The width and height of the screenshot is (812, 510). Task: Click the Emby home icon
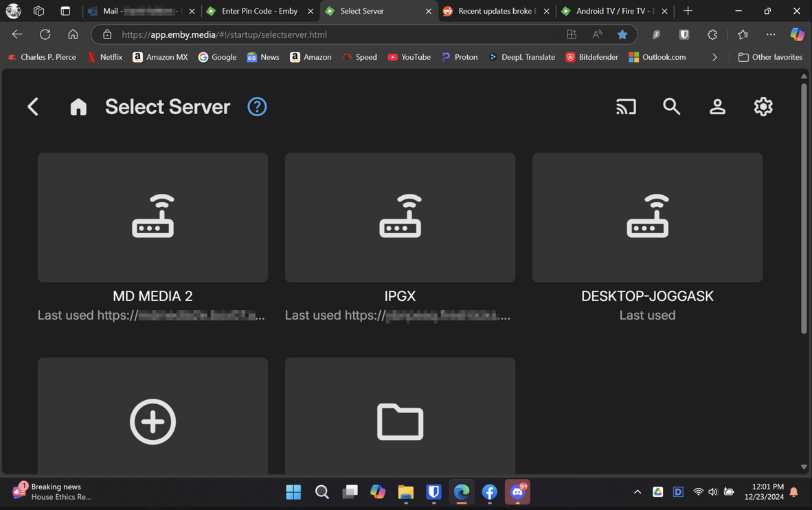click(78, 107)
